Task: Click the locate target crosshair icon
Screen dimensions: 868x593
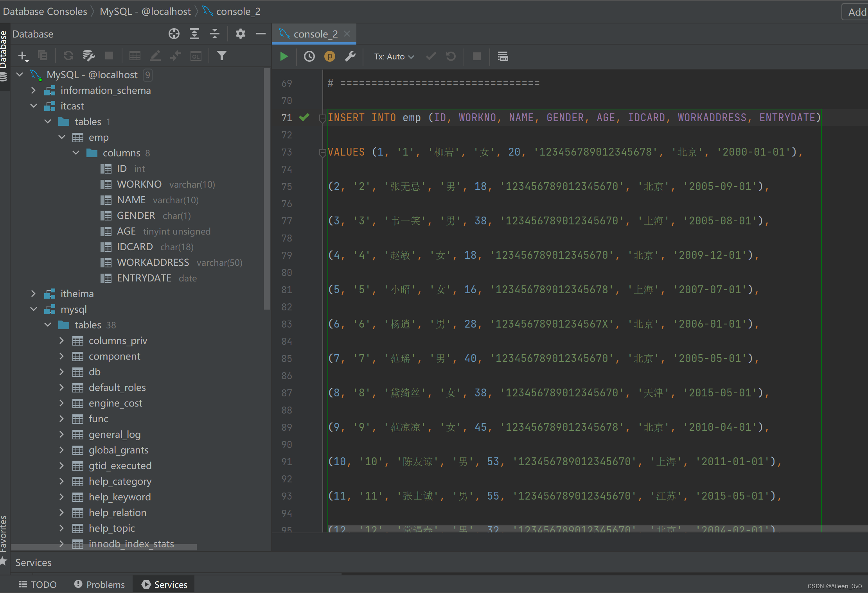Action: click(x=174, y=34)
